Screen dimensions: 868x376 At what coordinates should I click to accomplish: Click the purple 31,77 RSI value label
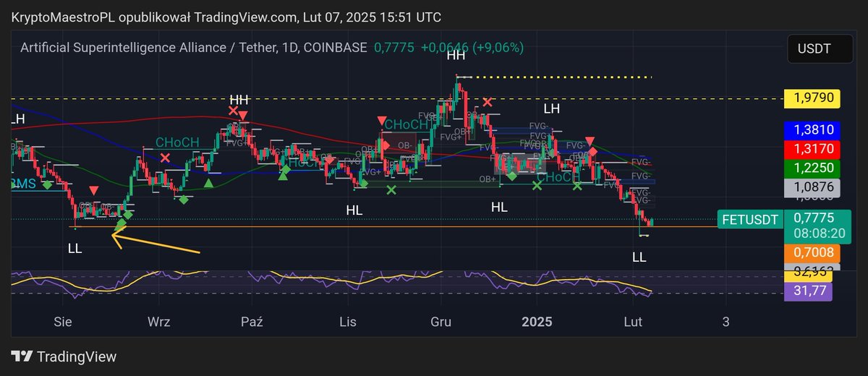click(808, 292)
